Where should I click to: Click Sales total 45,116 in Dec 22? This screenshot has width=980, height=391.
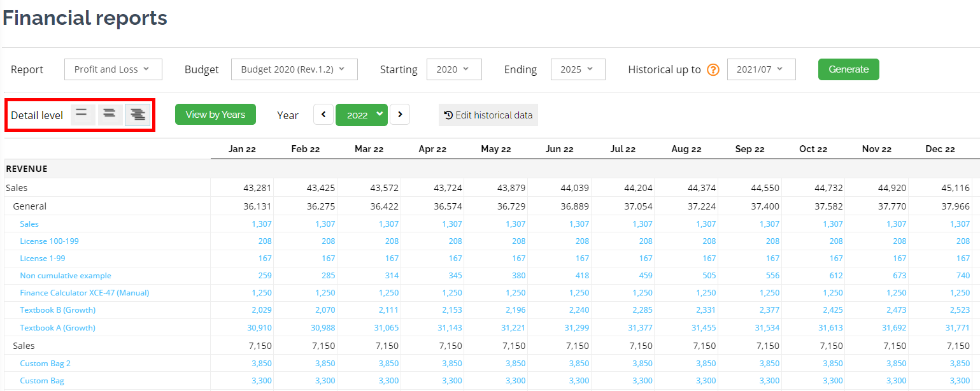[x=956, y=188]
